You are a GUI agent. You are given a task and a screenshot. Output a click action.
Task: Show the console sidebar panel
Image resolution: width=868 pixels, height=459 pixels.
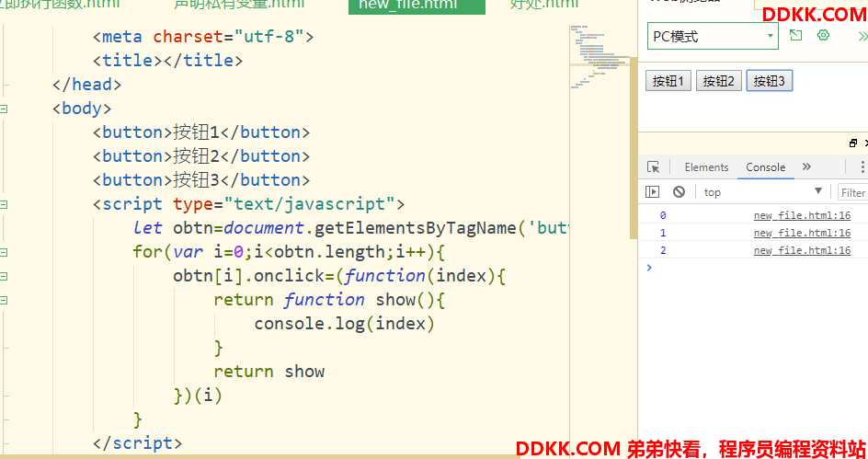pos(653,192)
